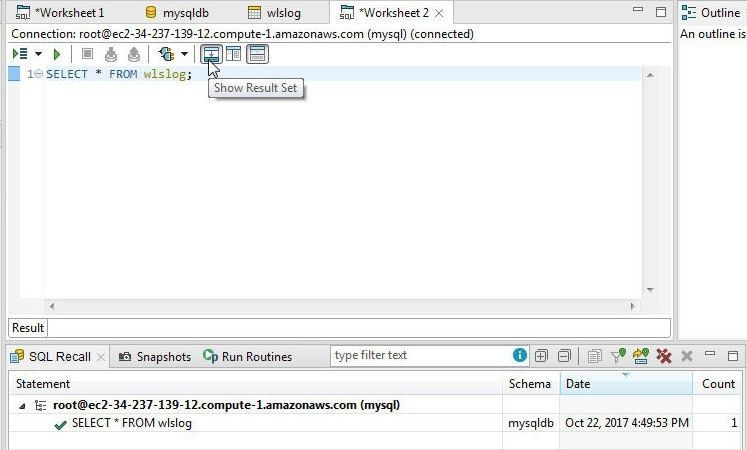Viewport: 747px width, 450px height.
Task: Click the Stop execution square icon
Action: pyautogui.click(x=87, y=54)
